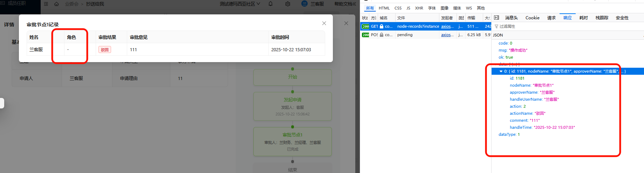Viewport: 644px width, 173px height.
Task: Close the 详情 drawer panel
Action: pyautogui.click(x=346, y=23)
